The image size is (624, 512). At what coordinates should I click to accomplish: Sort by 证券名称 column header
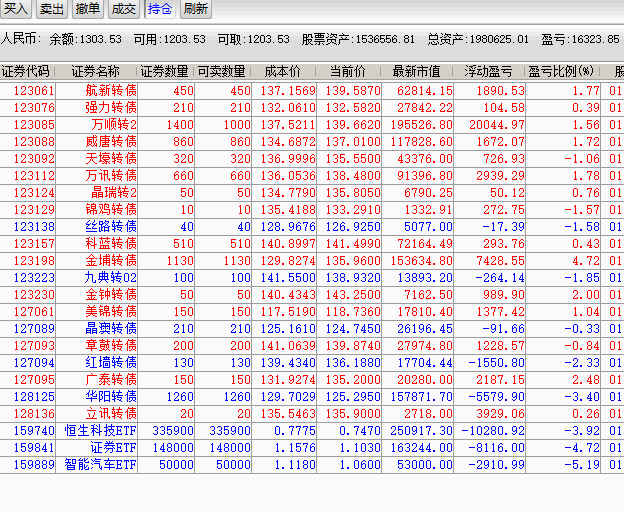click(96, 72)
